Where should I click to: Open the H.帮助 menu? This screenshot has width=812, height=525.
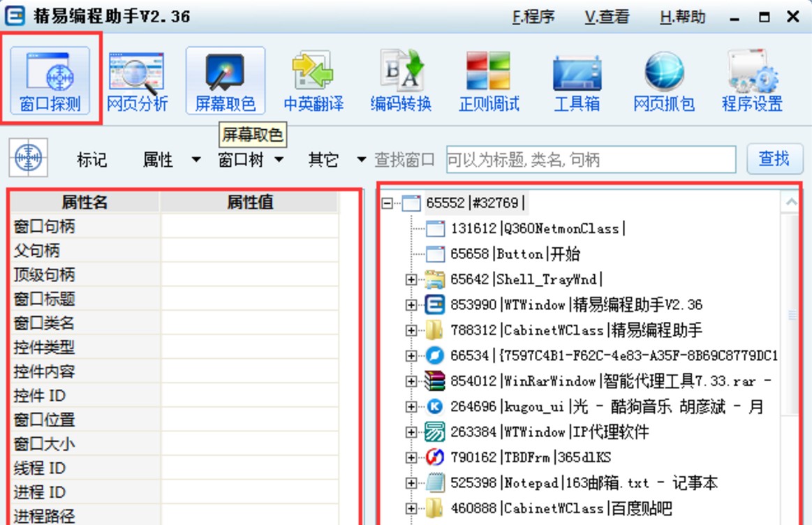(x=683, y=17)
